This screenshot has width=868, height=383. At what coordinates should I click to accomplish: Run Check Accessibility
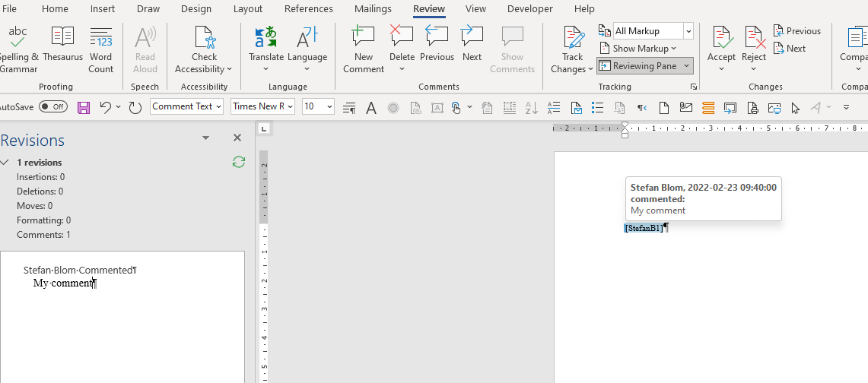coord(205,49)
